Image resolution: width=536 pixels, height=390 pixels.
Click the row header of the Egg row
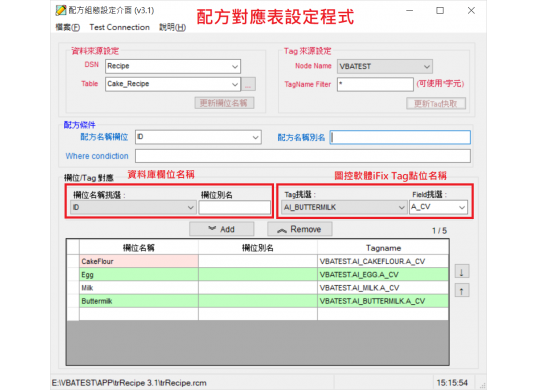[x=73, y=275]
